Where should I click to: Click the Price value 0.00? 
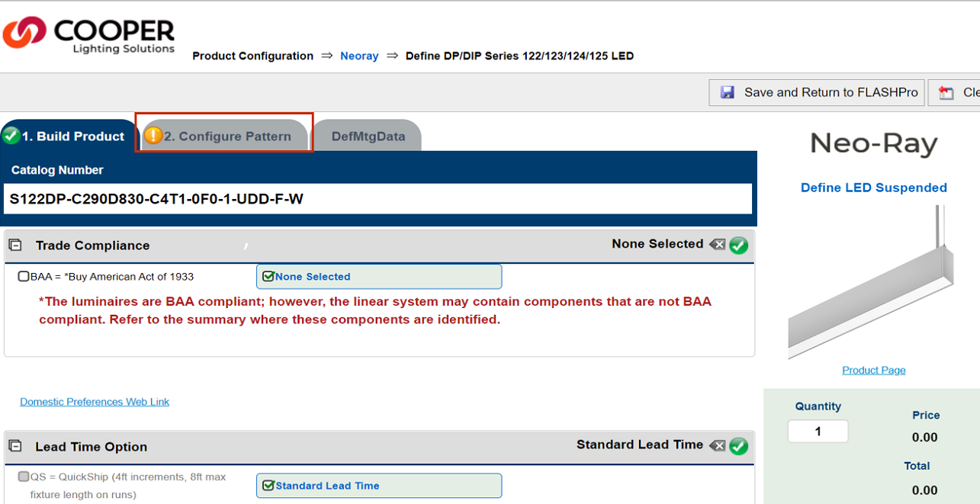tap(925, 437)
